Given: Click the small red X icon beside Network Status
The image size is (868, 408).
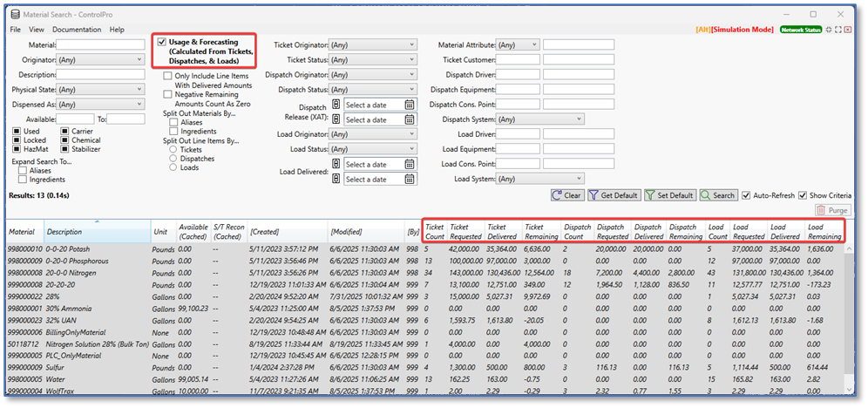Looking at the screenshot, I should (849, 30).
